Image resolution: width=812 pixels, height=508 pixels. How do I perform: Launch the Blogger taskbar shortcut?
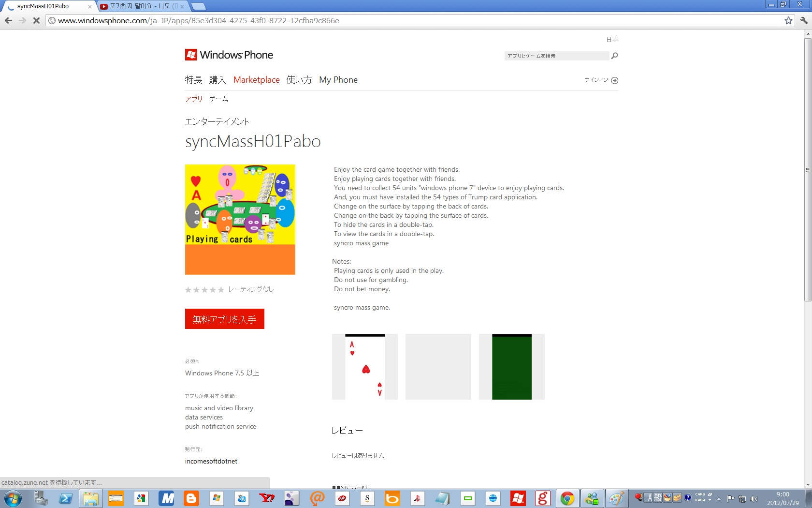pos(191,498)
